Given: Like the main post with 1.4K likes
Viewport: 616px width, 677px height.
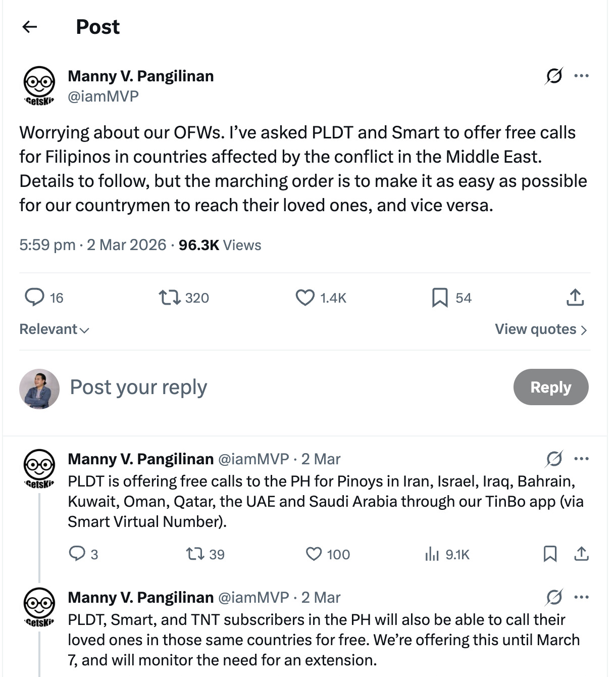Looking at the screenshot, I should coord(305,298).
